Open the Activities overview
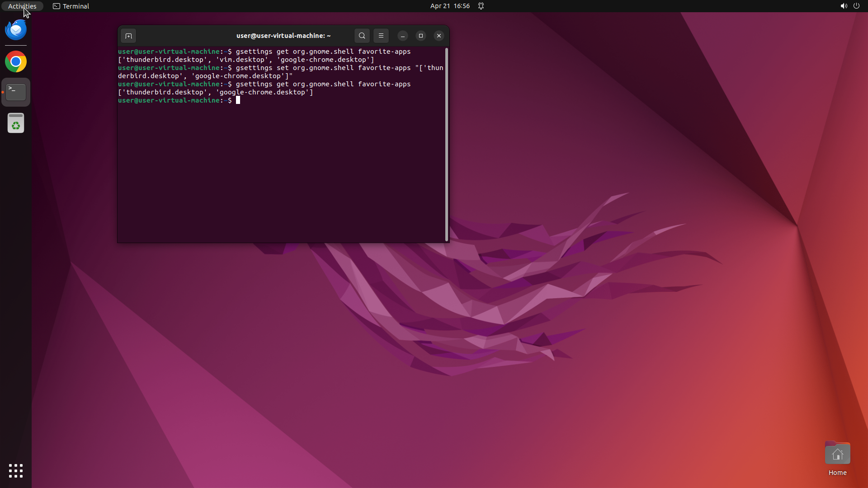 tap(22, 6)
